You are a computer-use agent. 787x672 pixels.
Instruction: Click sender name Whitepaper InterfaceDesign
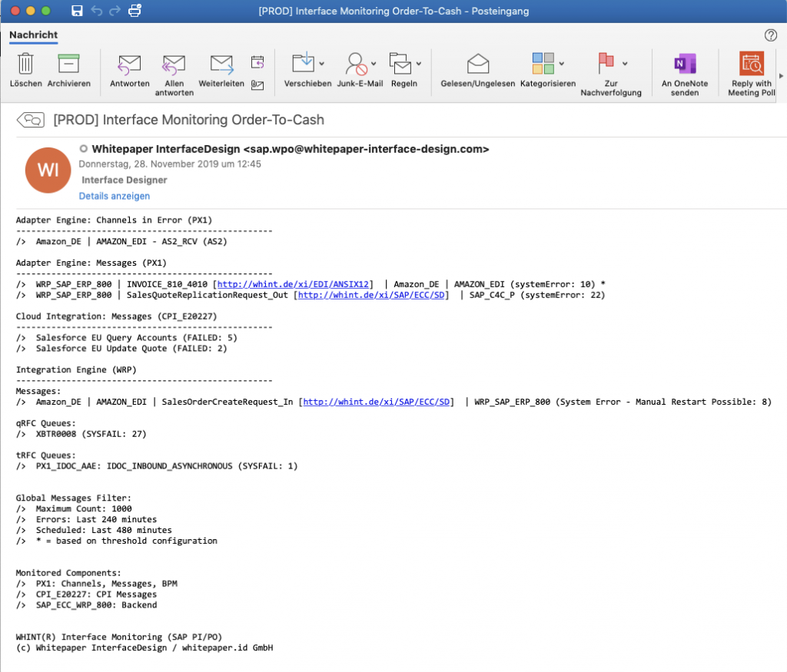click(x=166, y=149)
